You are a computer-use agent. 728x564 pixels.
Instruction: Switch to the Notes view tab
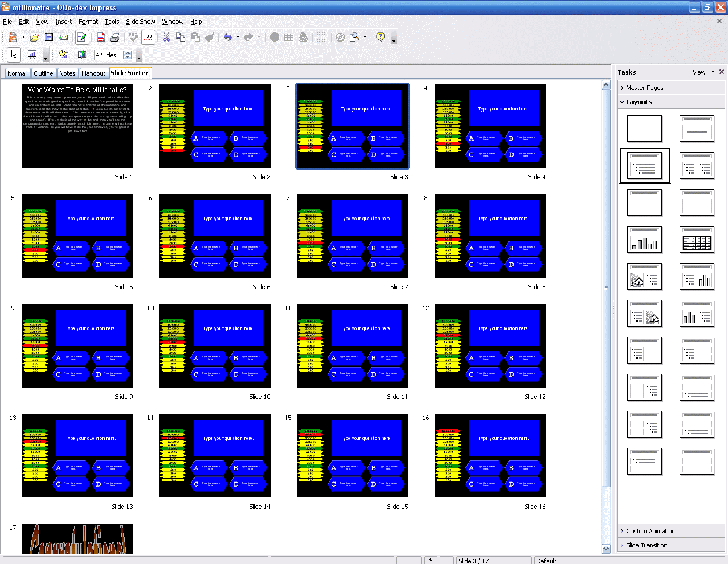pyautogui.click(x=67, y=73)
